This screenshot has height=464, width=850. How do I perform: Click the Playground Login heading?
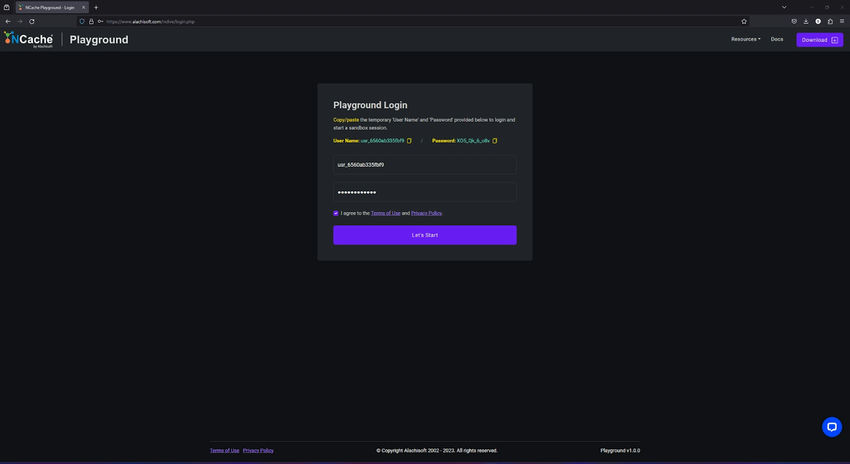370,105
